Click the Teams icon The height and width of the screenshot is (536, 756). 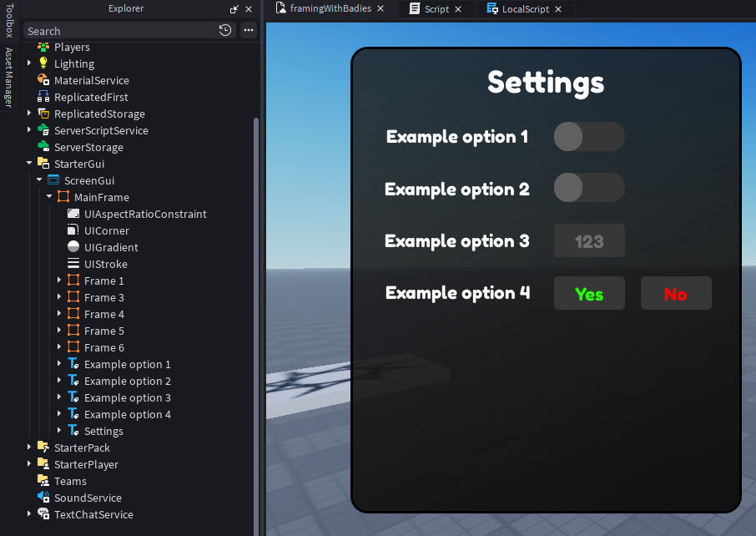[x=43, y=481]
